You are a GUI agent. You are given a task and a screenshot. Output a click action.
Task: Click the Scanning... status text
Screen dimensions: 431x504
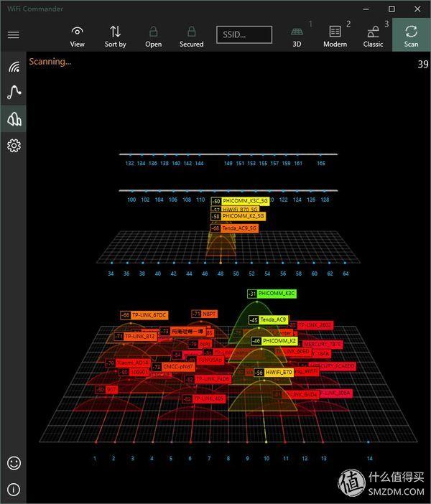click(50, 62)
